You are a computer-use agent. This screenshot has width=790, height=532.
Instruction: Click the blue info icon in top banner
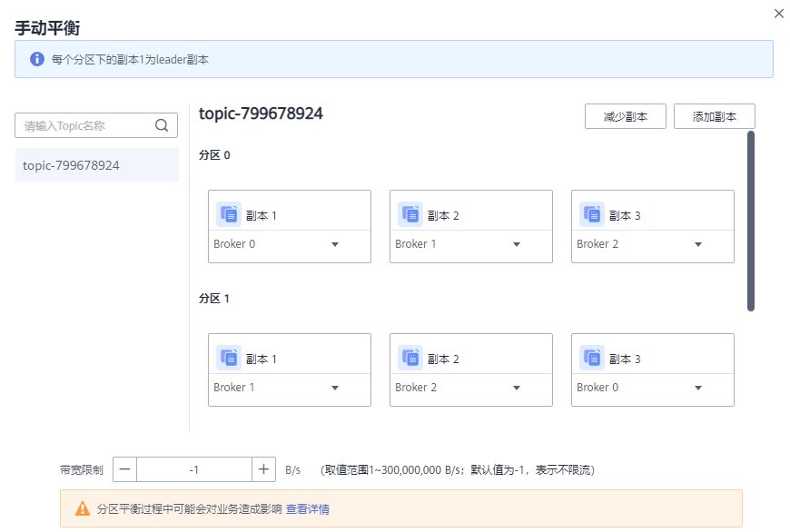coord(35,58)
